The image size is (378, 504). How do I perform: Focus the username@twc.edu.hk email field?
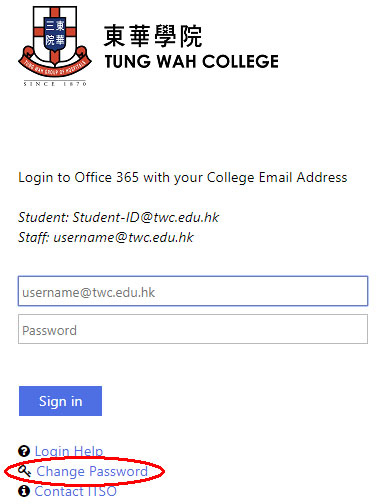193,291
